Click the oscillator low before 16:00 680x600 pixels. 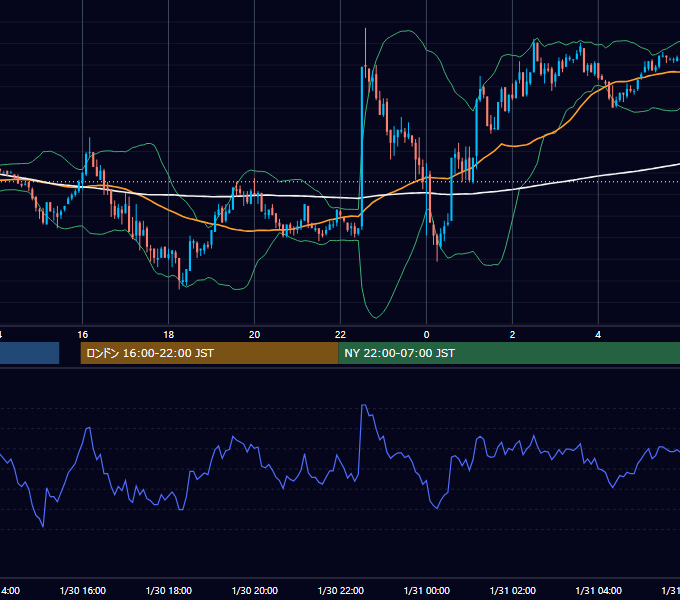43,526
